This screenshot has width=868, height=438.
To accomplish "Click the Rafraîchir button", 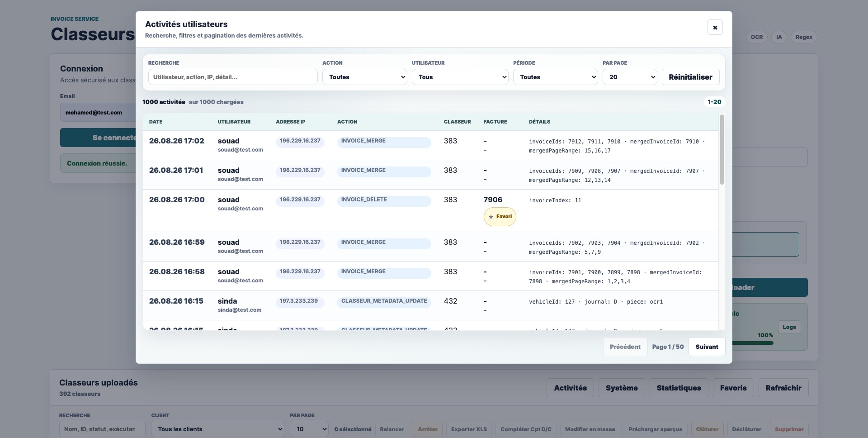I will click(x=783, y=388).
